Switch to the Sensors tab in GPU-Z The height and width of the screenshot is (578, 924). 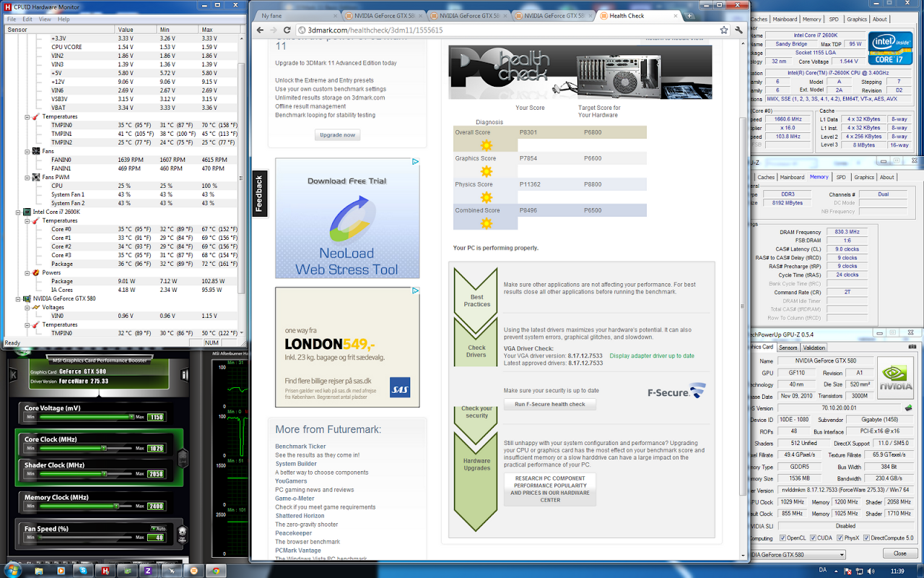pos(788,348)
